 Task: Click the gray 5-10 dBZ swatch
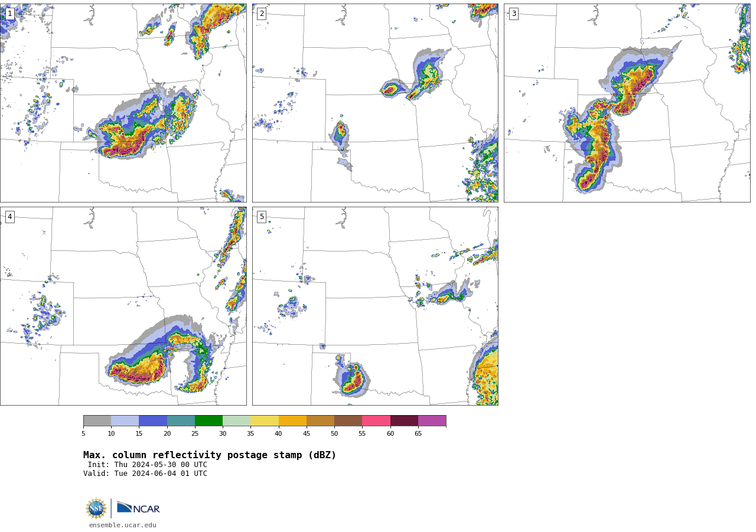click(97, 421)
